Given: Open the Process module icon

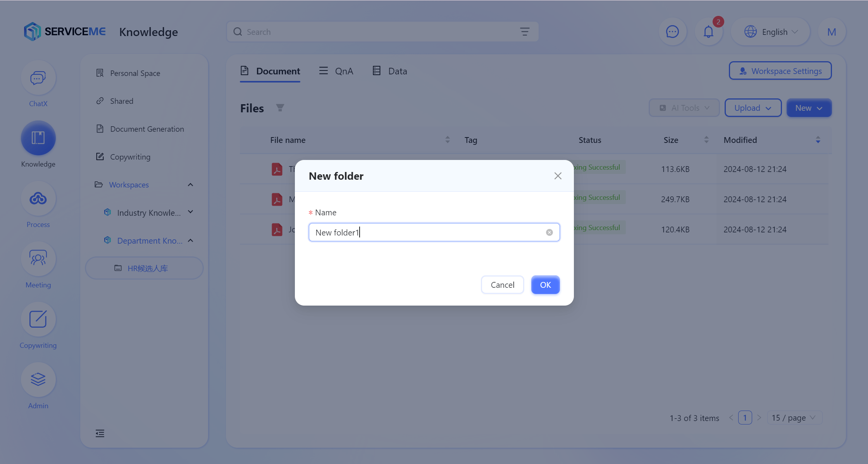Looking at the screenshot, I should pos(38,199).
